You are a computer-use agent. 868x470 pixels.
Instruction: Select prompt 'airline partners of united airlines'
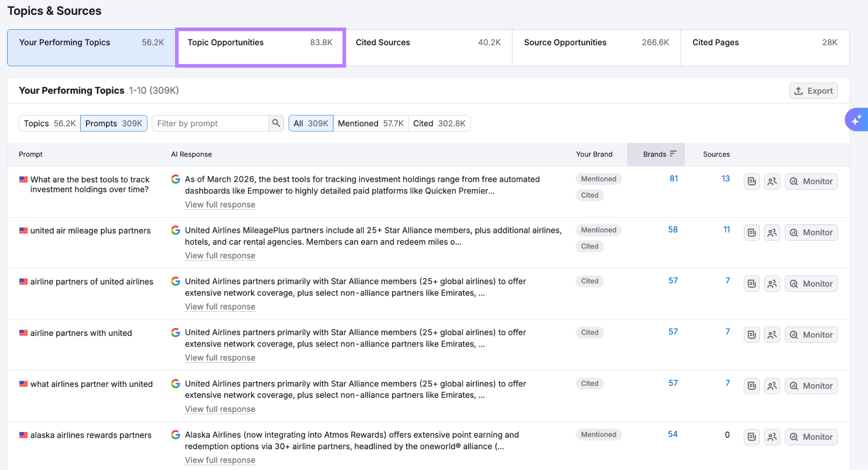pos(92,282)
